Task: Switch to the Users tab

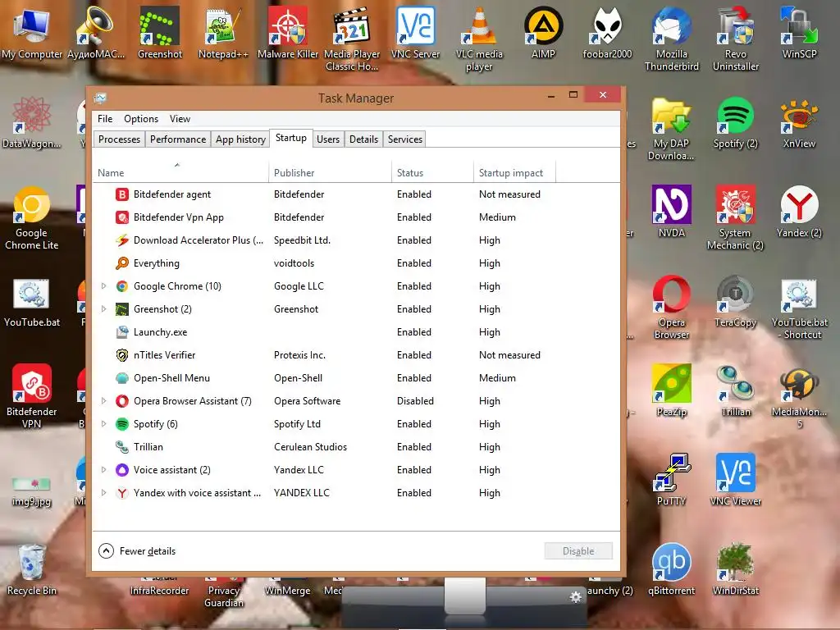Action: click(328, 139)
